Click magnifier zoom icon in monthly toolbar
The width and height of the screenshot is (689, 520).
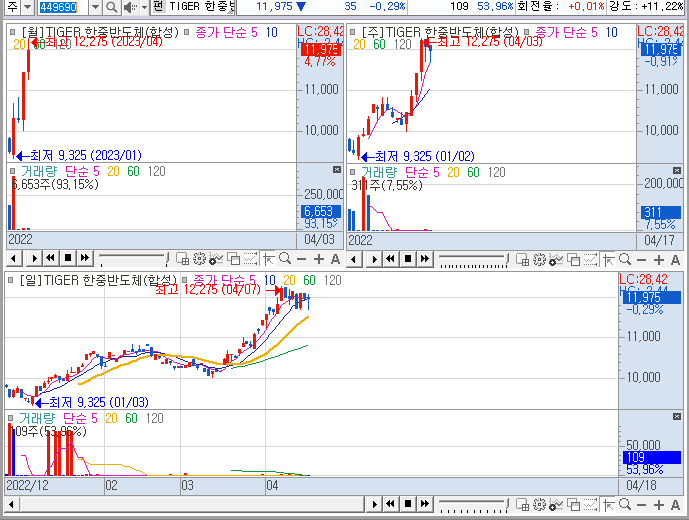[x=285, y=259]
